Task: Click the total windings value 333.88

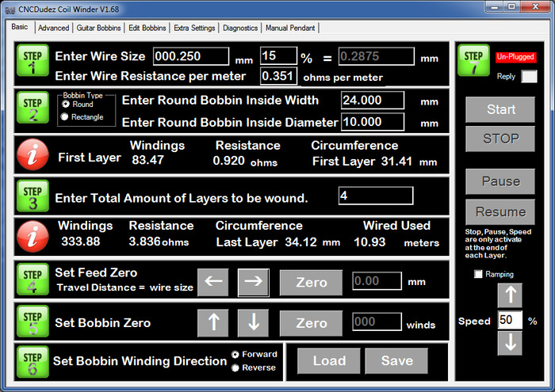Action: point(81,242)
